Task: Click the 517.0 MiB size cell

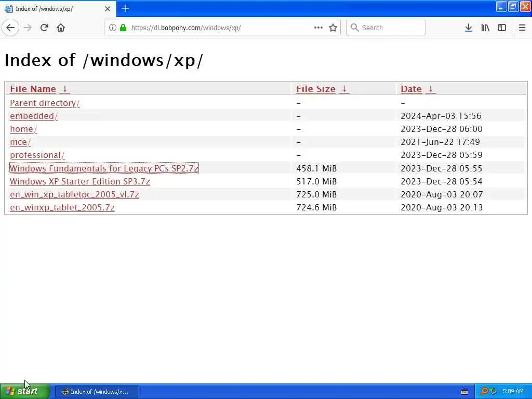Action: click(316, 181)
